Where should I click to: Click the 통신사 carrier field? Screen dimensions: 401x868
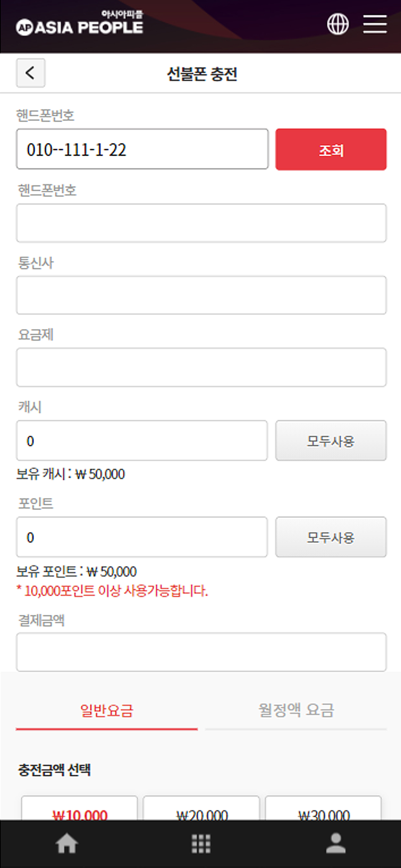201,295
